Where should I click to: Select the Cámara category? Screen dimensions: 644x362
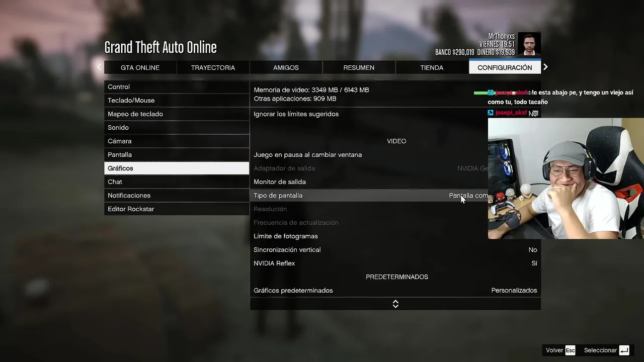click(x=177, y=141)
